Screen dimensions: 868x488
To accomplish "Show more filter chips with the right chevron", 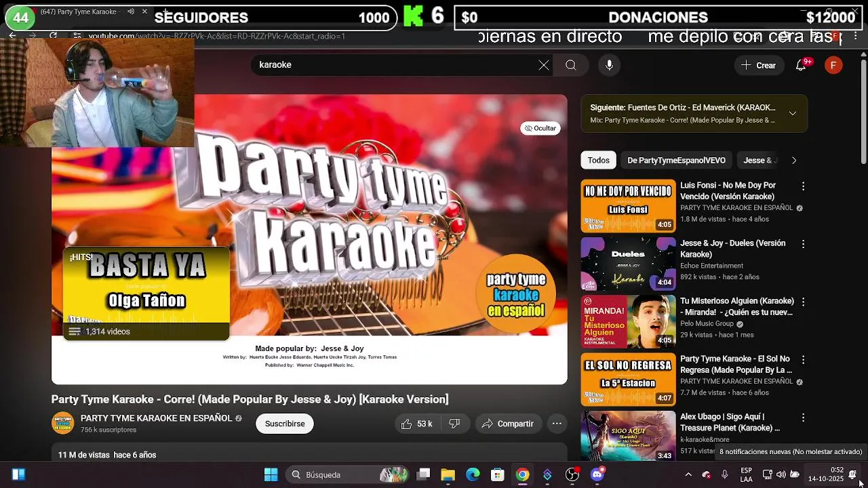I will (794, 161).
